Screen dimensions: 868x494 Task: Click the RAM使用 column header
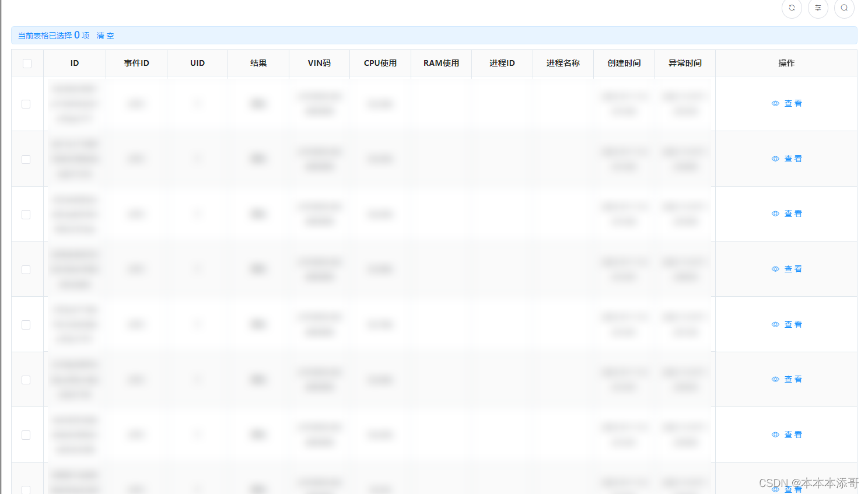tap(441, 63)
